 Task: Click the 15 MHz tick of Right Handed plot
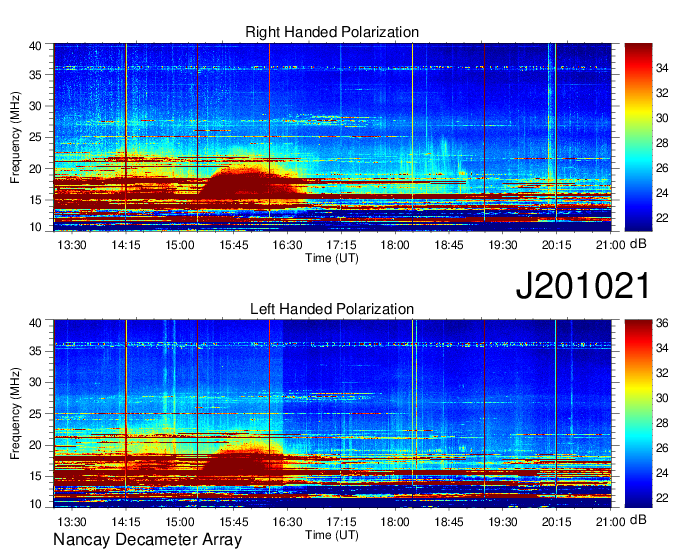coord(36,200)
